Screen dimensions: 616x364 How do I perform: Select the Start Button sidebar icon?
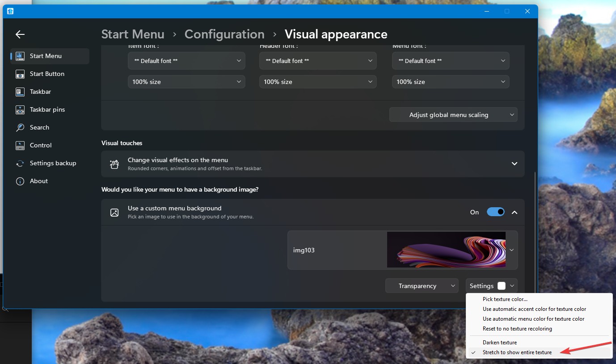point(20,74)
